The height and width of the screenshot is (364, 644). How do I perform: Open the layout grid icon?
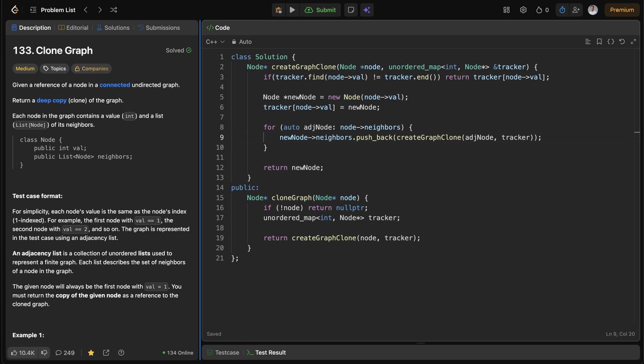tap(506, 10)
